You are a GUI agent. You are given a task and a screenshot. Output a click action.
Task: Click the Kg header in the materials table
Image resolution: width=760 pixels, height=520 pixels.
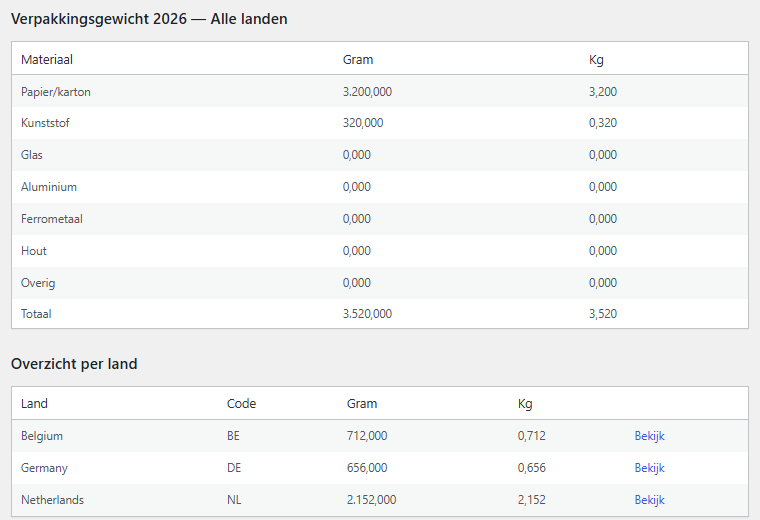[596, 60]
